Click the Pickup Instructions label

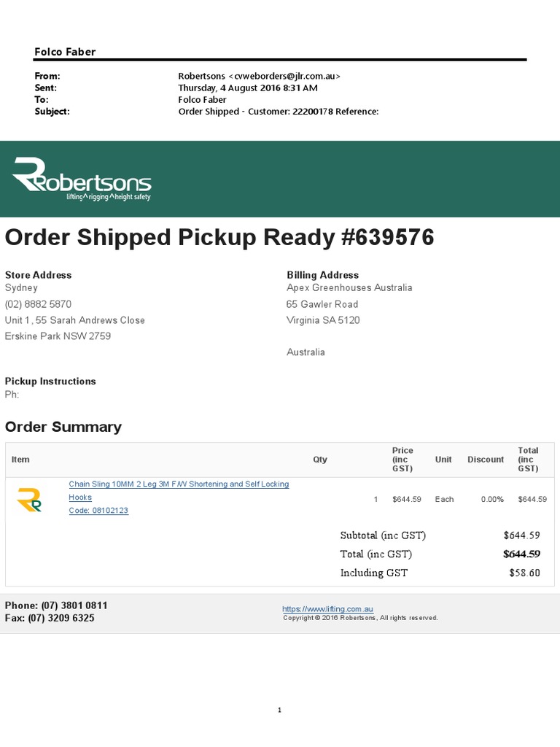coord(50,381)
